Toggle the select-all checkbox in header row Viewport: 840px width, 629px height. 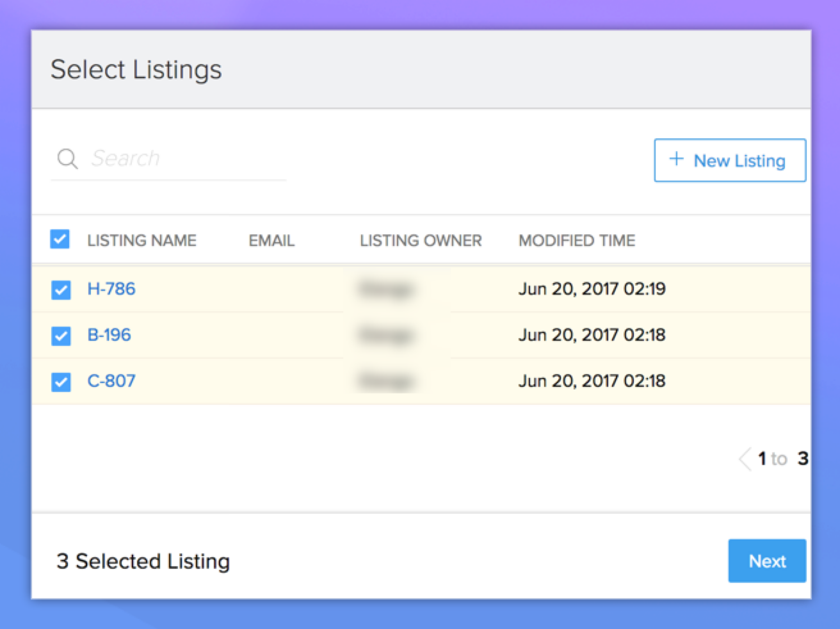click(x=60, y=240)
